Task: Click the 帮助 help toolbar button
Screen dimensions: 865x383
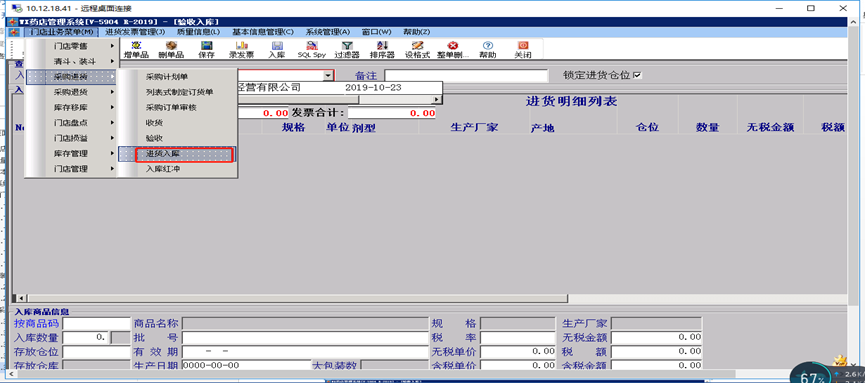Action: click(x=488, y=50)
